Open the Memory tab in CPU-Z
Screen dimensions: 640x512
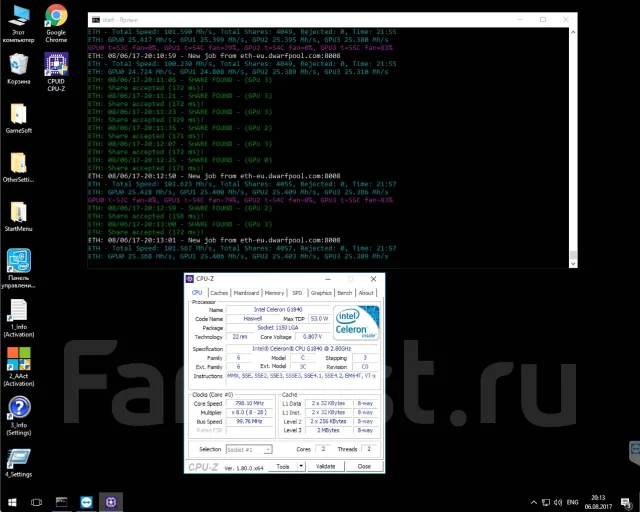click(x=274, y=293)
